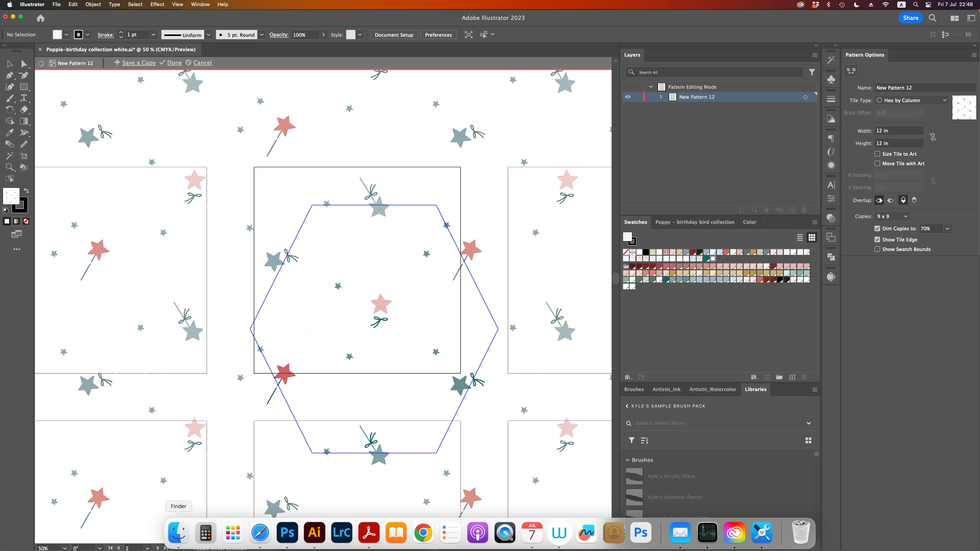Click the Pattern Tile Tool icon
The height and width of the screenshot is (551, 980).
point(851,71)
